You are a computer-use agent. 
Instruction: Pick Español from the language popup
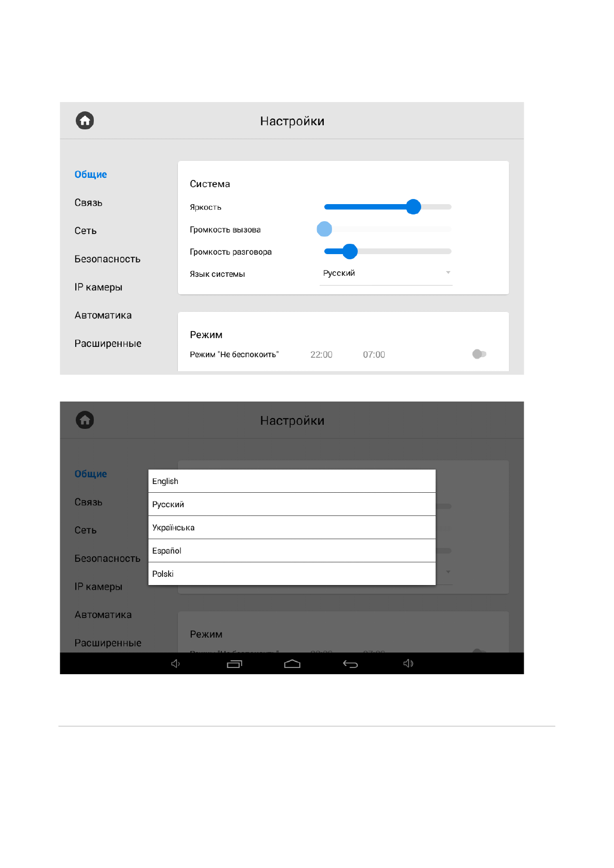click(x=291, y=550)
